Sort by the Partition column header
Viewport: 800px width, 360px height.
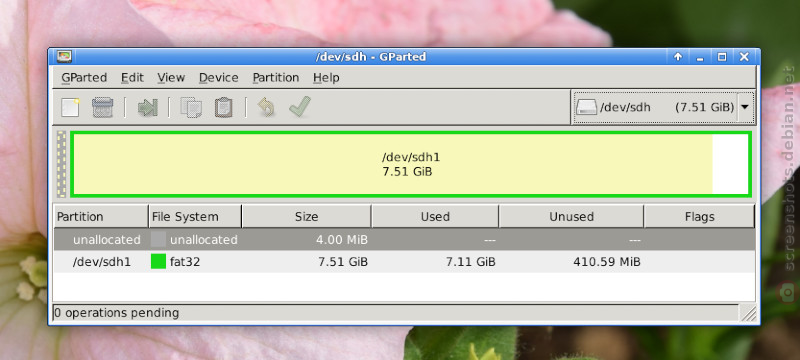tap(101, 217)
